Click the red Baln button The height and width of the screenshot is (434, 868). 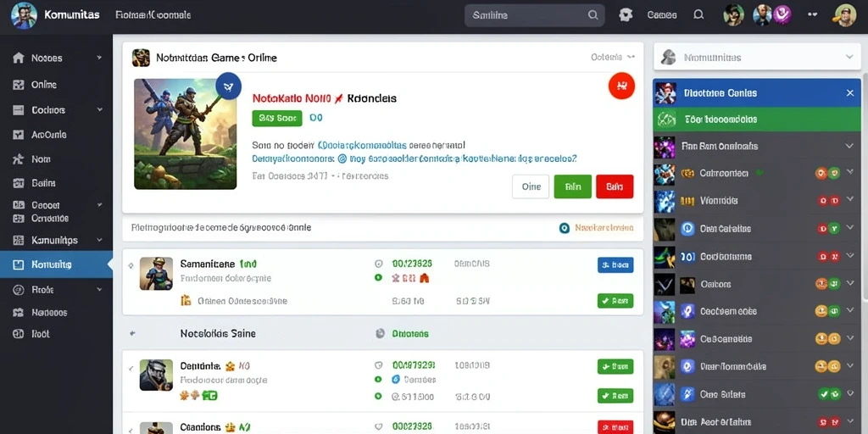click(615, 186)
